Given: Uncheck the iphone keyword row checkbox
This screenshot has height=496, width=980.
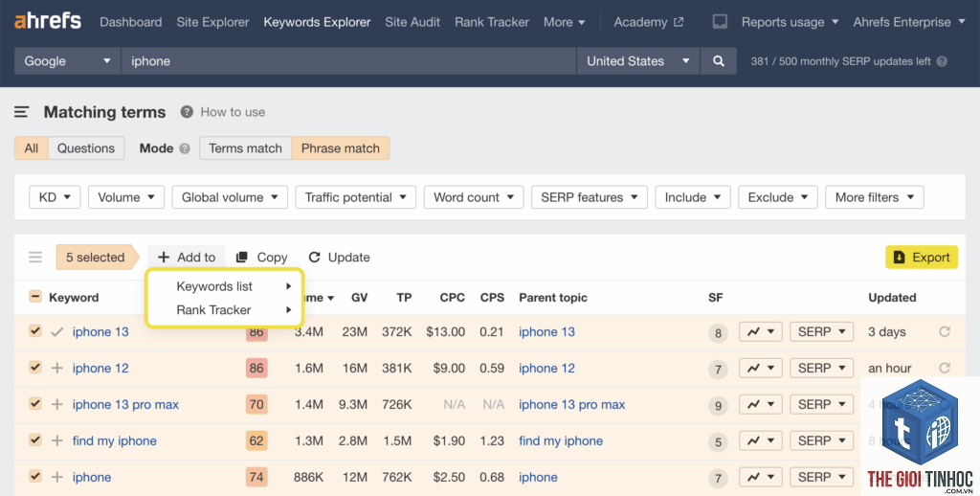Looking at the screenshot, I should 35,476.
